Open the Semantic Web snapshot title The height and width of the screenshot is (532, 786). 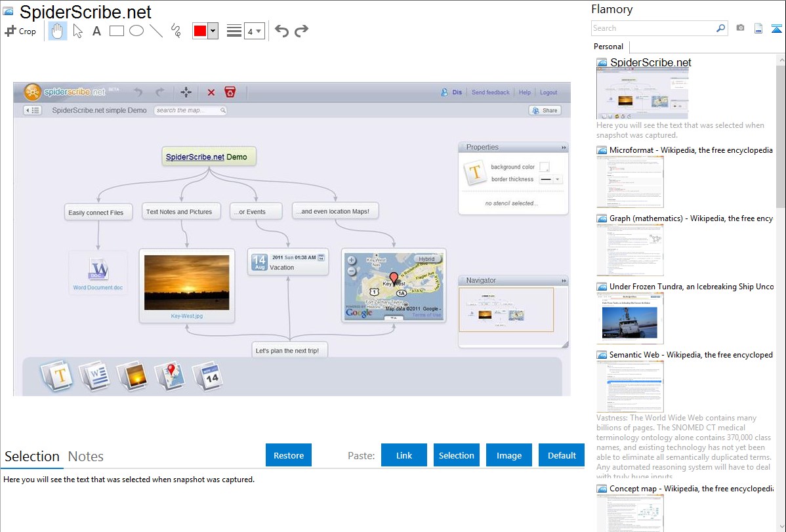pyautogui.click(x=691, y=354)
